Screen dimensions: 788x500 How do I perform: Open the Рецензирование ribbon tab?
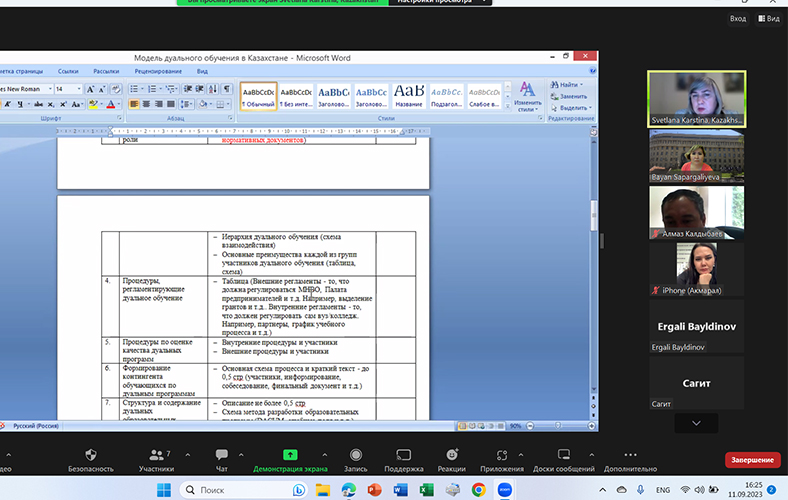pyautogui.click(x=158, y=72)
